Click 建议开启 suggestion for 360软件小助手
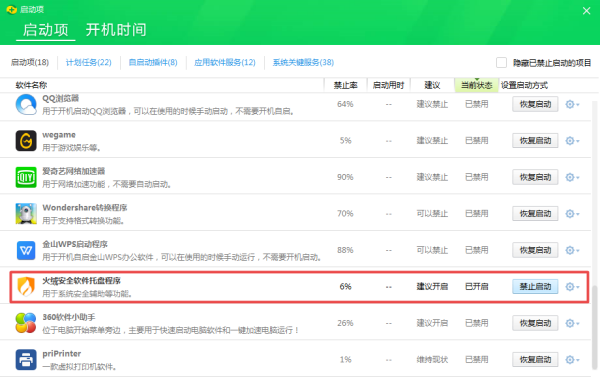 [432, 323]
